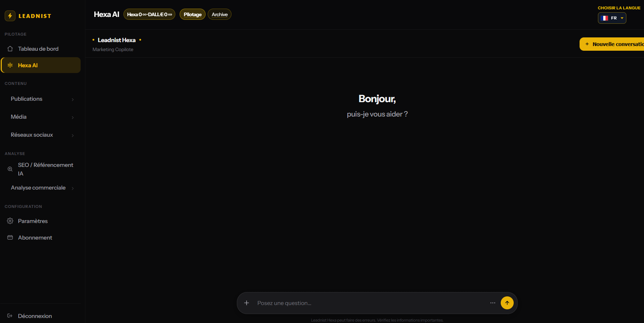Click the Déconnexion logout icon
Screen dimensions: 644x323
click(x=10, y=316)
